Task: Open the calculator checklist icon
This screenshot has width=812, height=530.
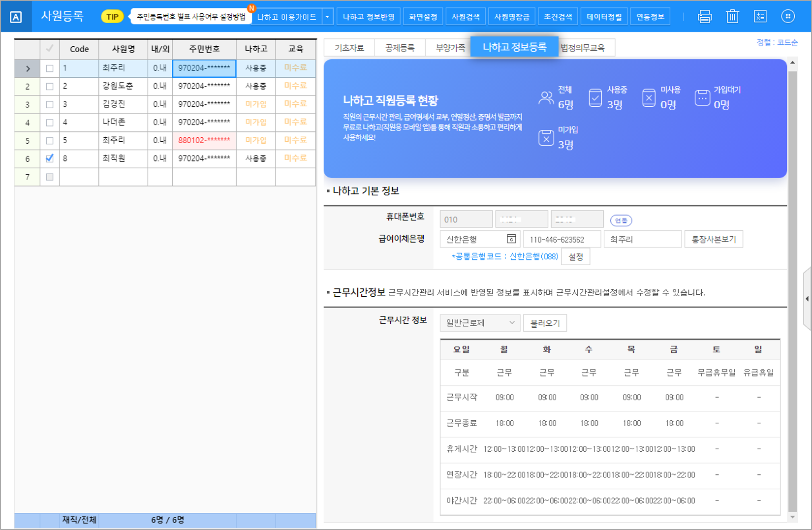Action: [760, 17]
